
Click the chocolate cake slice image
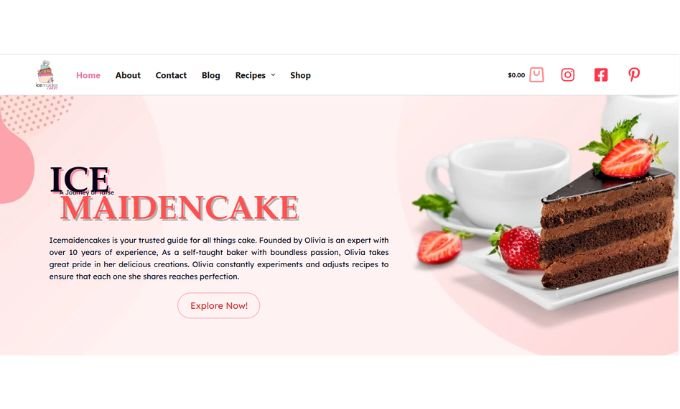[x=607, y=228]
